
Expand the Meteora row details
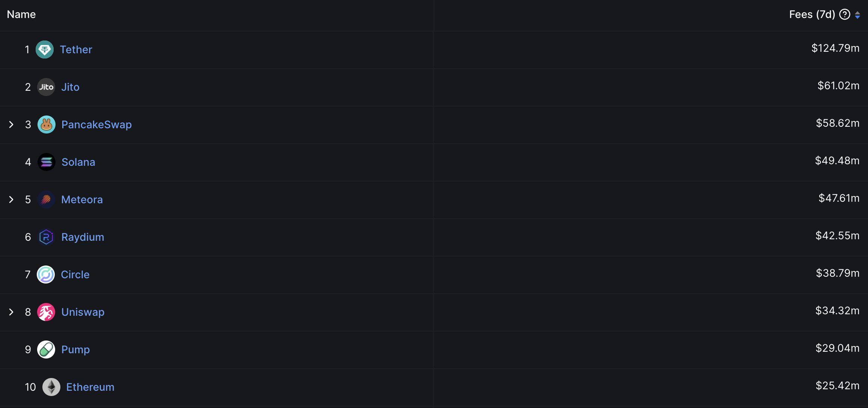pos(12,199)
